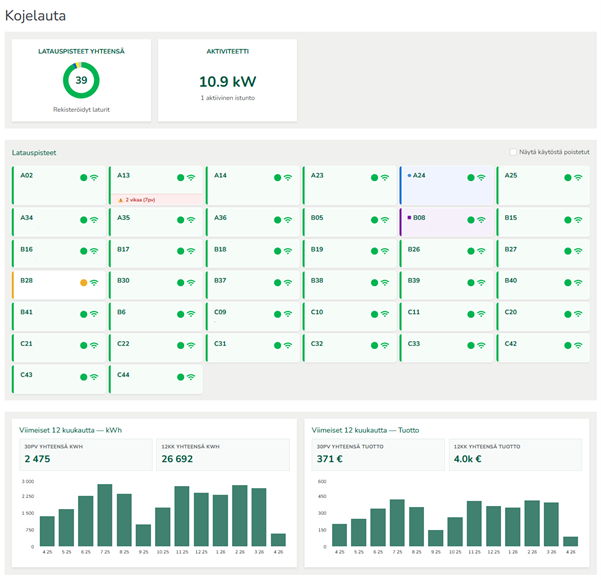The image size is (601, 580).
Task: Click the Wi-Fi icon on charger B08
Action: pos(481,219)
